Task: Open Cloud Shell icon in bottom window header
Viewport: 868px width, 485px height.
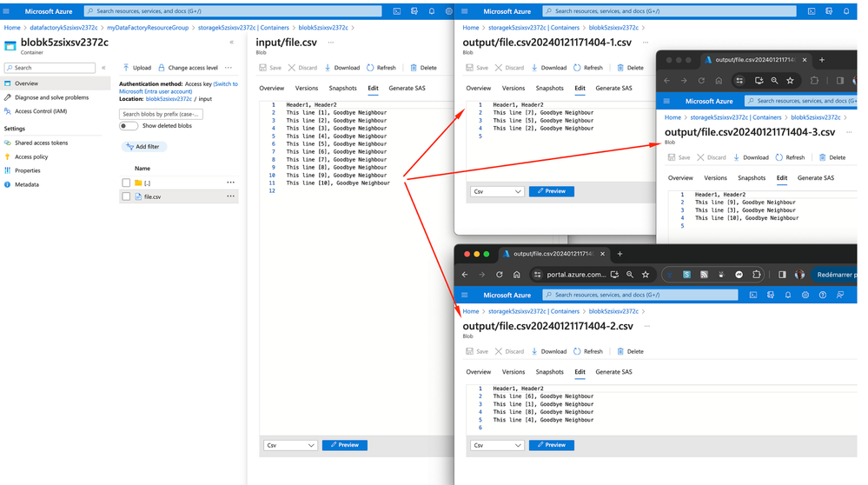Action: (x=753, y=296)
